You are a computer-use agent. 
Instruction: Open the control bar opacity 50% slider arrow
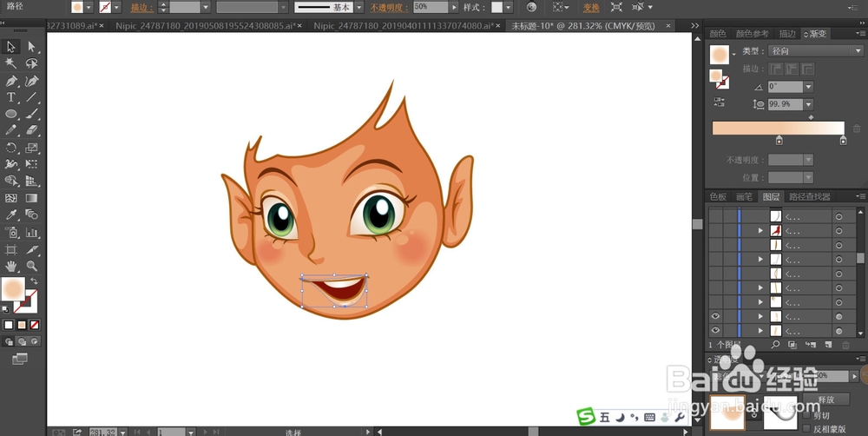[x=455, y=7]
